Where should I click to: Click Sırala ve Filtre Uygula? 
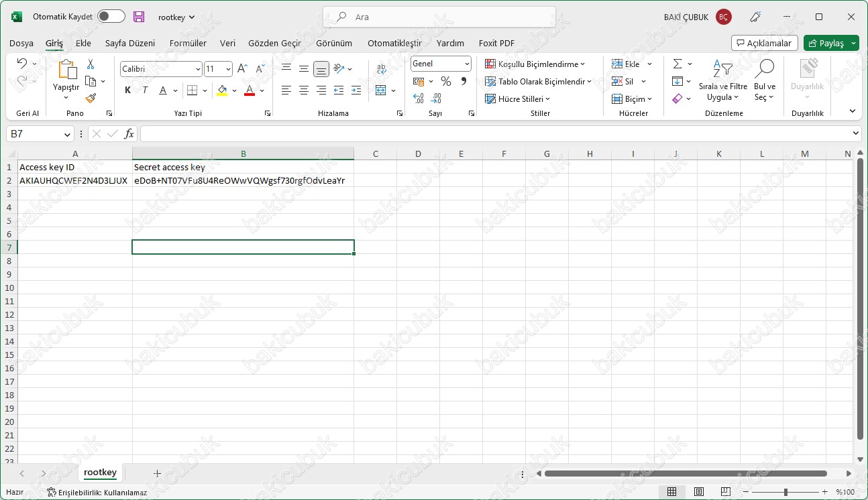723,80
